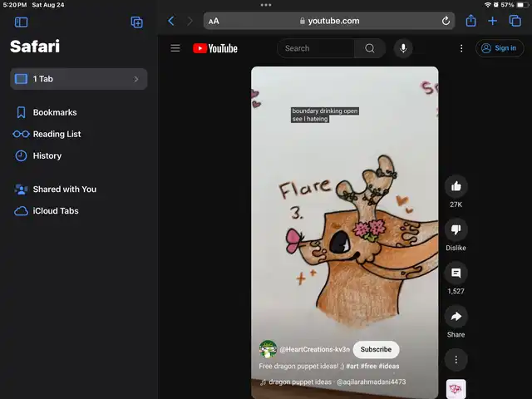Image resolution: width=532 pixels, height=399 pixels.
Task: Dislike the Short with thumbs down
Action: [x=456, y=229]
